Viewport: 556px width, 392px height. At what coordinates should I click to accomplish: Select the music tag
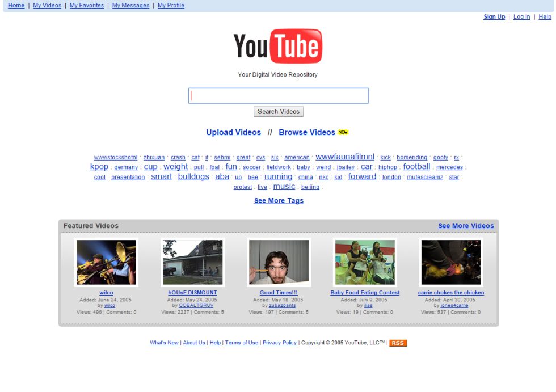pos(284,187)
